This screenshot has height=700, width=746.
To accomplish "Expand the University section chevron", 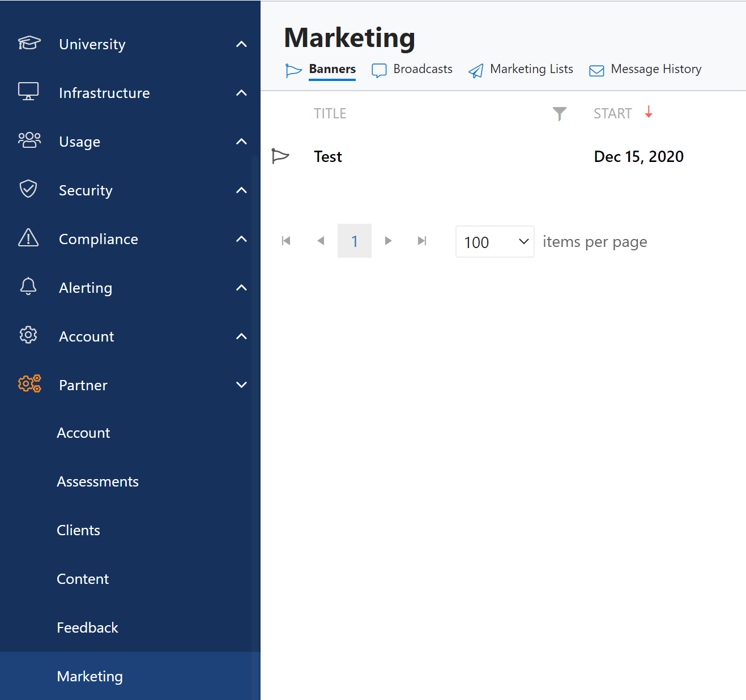I will point(241,44).
